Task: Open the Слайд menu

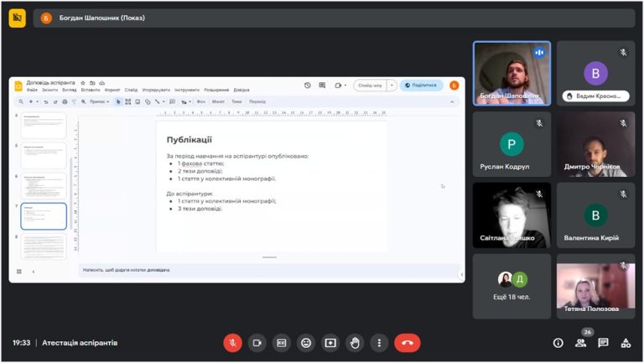Action: [131, 90]
